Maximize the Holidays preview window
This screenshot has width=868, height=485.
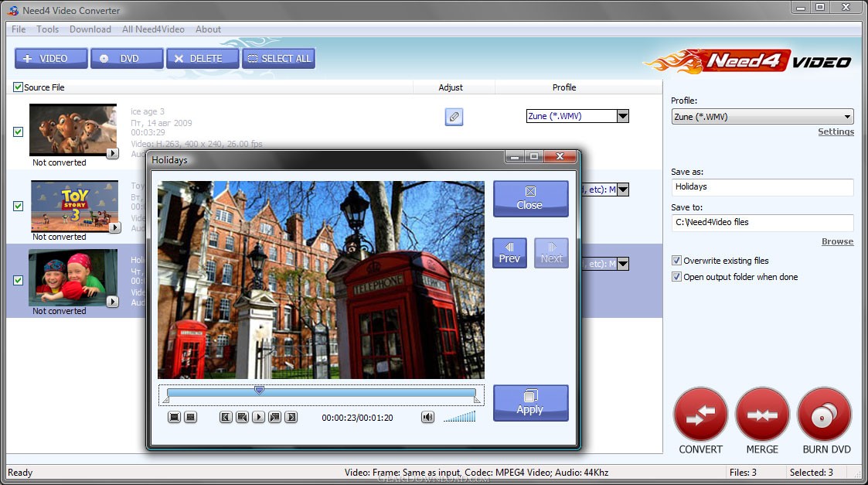(x=534, y=157)
